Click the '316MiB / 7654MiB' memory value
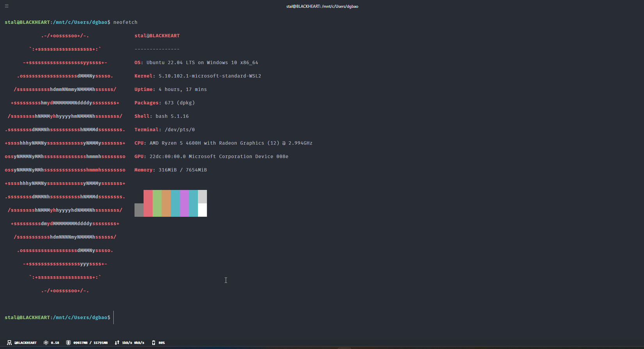 [183, 170]
